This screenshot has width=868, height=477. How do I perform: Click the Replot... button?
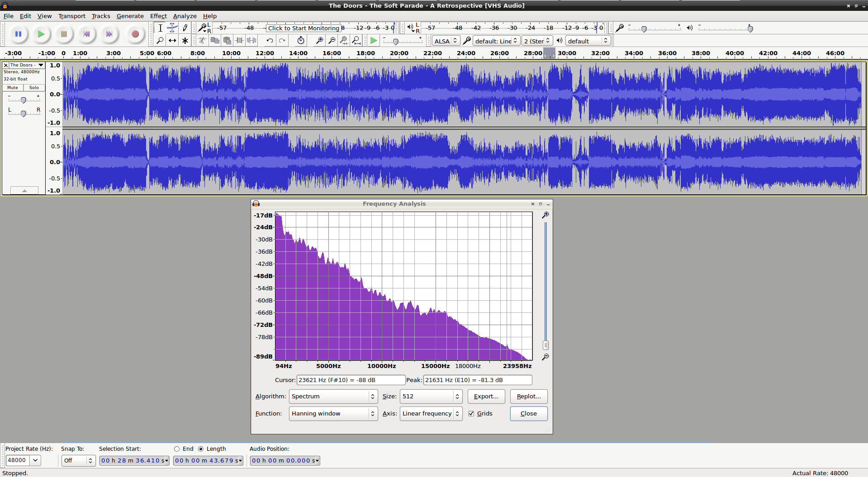[x=529, y=397]
